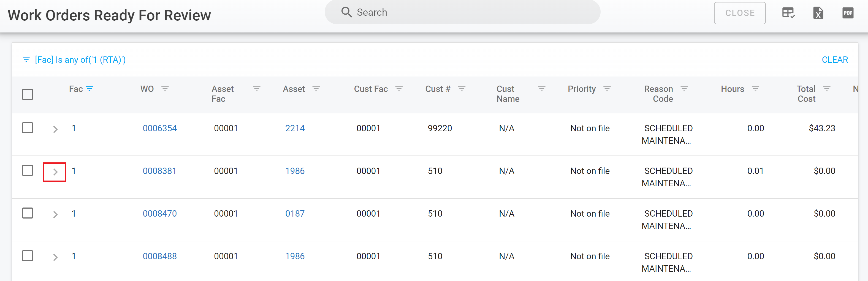868x281 pixels.
Task: Expand the 0008488 work order row
Action: [x=55, y=257]
